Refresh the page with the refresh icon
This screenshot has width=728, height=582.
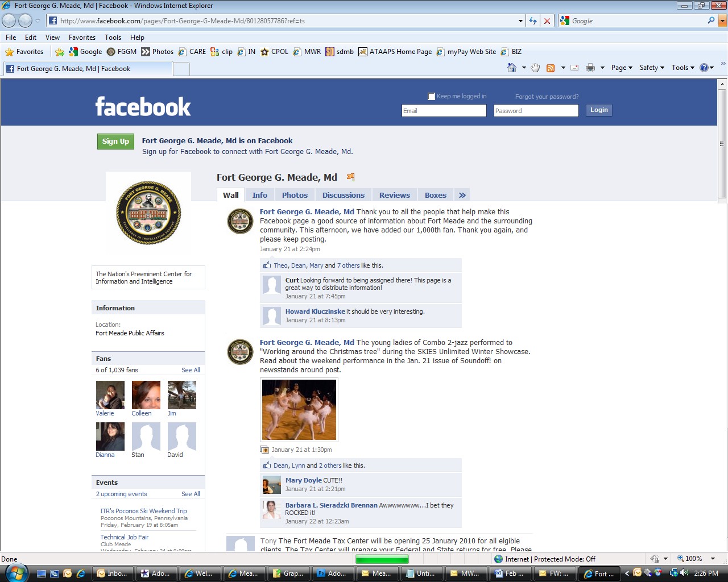(x=533, y=20)
